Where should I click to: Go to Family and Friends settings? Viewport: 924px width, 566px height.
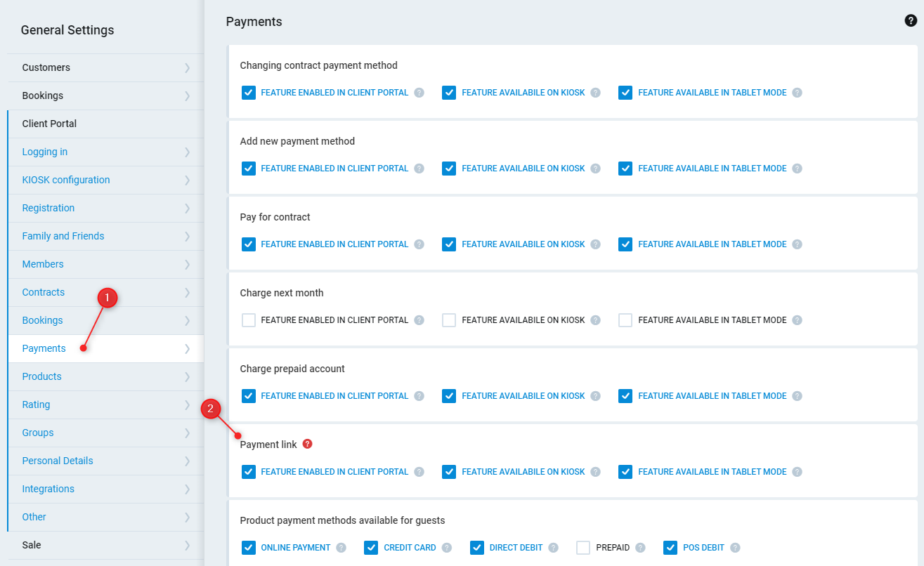[63, 236]
